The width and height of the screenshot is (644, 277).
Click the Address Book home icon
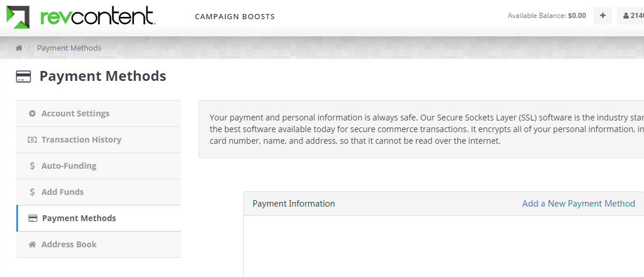(33, 244)
